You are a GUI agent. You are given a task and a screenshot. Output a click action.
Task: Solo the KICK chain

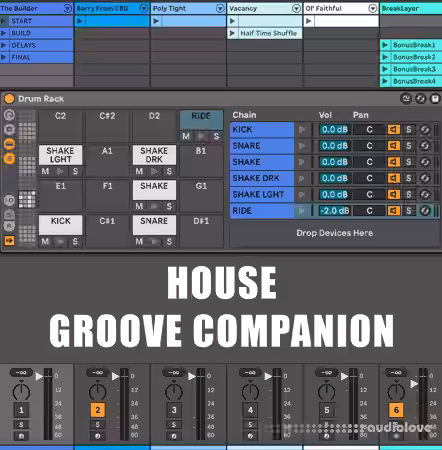(x=409, y=130)
